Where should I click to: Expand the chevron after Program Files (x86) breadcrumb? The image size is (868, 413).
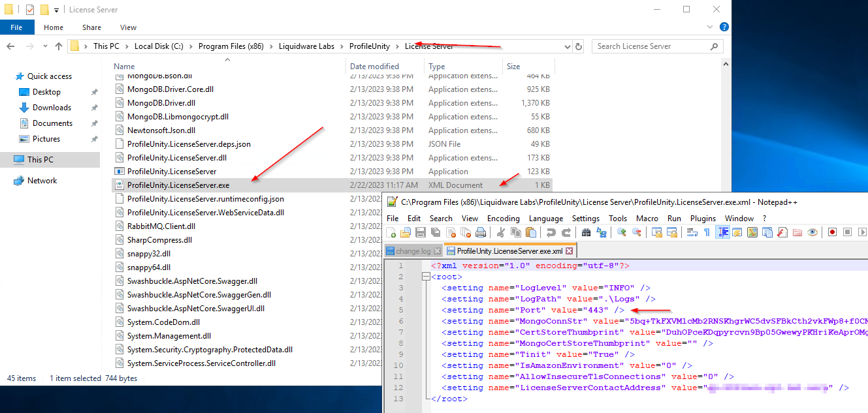270,46
